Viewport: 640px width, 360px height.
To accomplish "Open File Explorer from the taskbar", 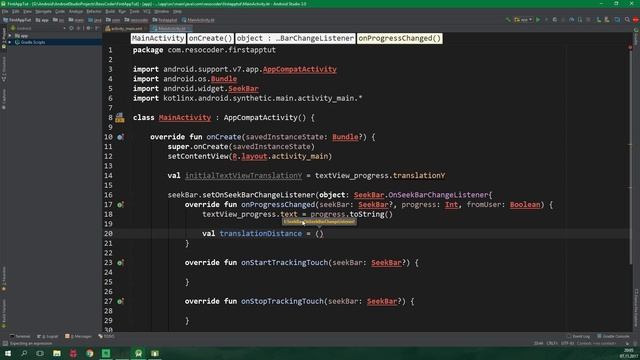I will 57,353.
